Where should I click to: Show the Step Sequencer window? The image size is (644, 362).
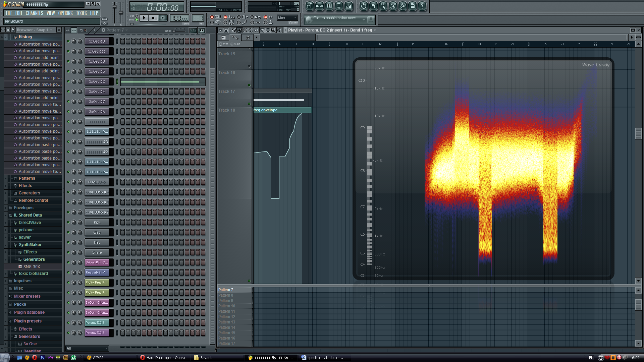319,6
